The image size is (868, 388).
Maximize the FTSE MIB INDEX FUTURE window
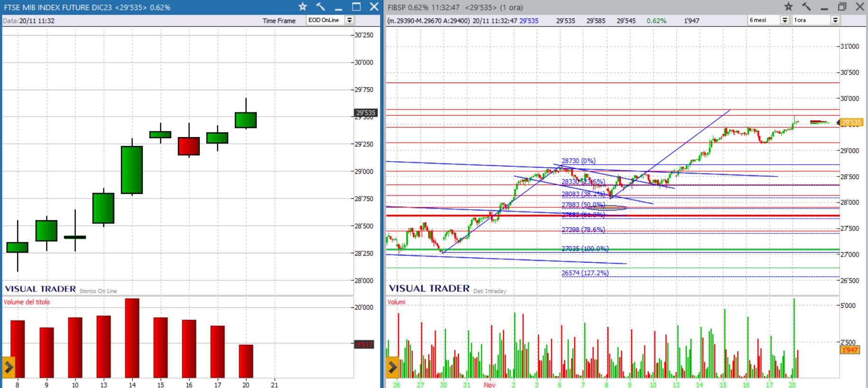coord(356,7)
